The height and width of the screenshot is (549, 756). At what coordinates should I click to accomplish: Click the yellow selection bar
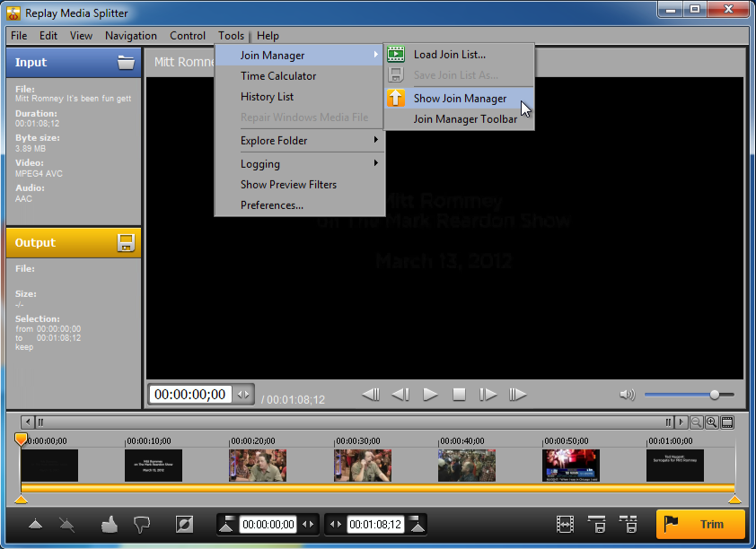(377, 488)
